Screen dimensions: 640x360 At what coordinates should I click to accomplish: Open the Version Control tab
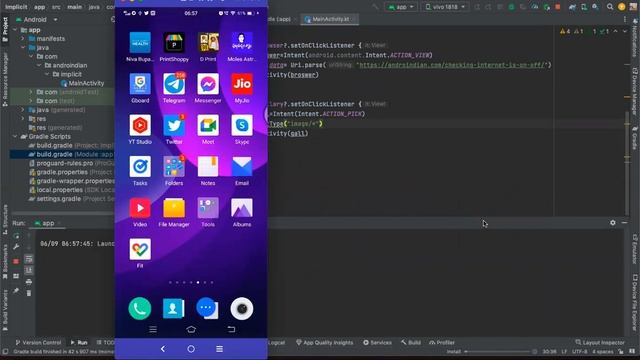(38, 342)
